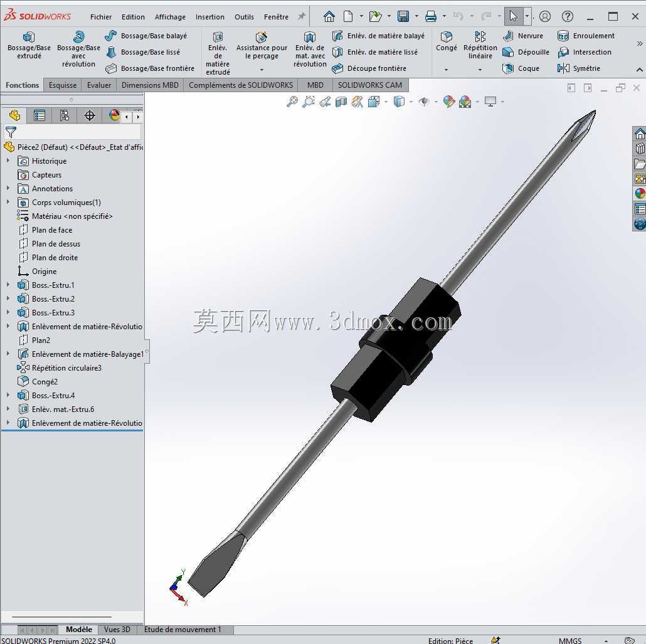This screenshot has height=644, width=646.
Task: Open the Fichier menu
Action: point(101,17)
